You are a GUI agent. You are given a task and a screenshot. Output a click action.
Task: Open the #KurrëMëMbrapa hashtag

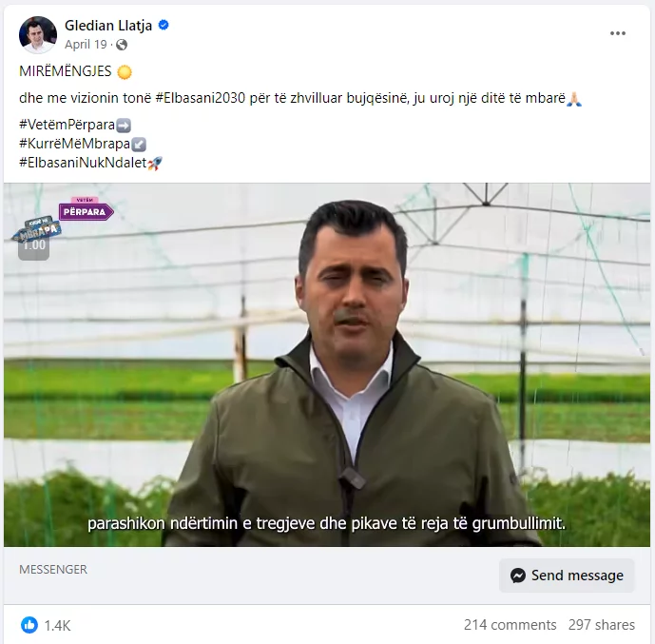[x=75, y=144]
